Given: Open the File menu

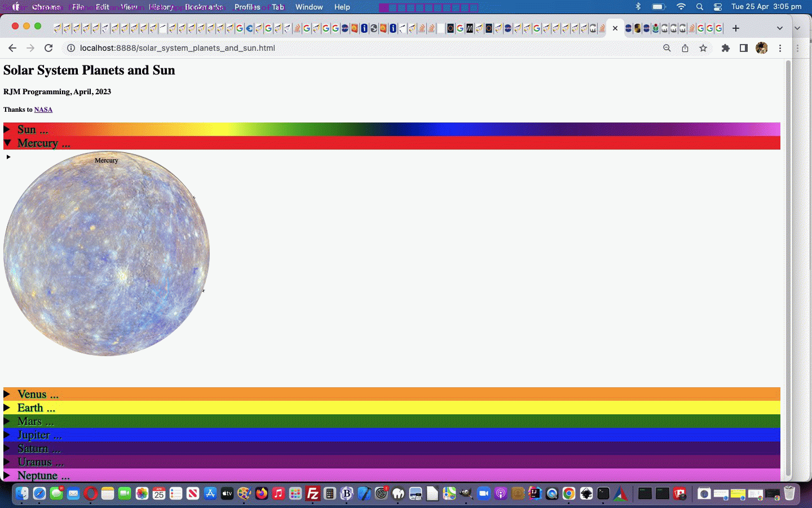Looking at the screenshot, I should pyautogui.click(x=78, y=7).
